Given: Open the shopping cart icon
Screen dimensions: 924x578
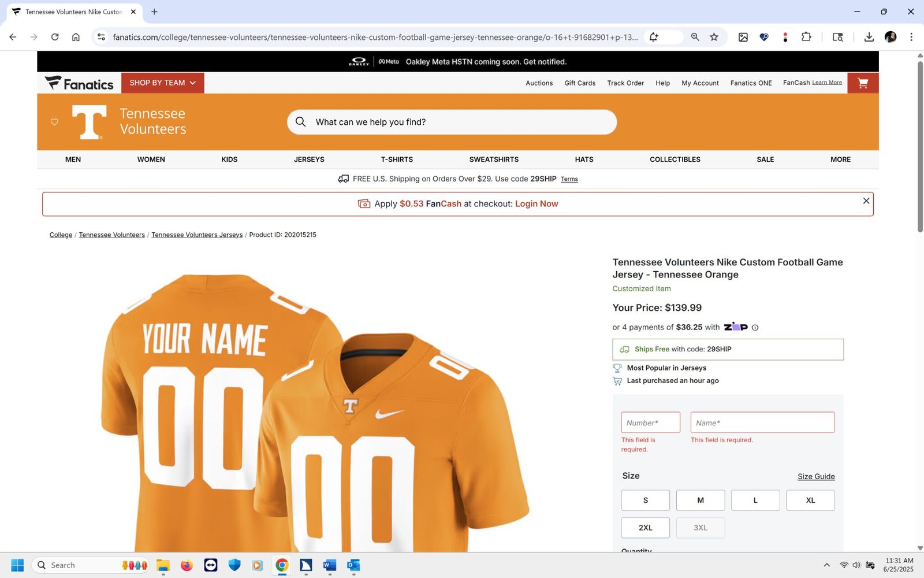Looking at the screenshot, I should click(x=863, y=83).
